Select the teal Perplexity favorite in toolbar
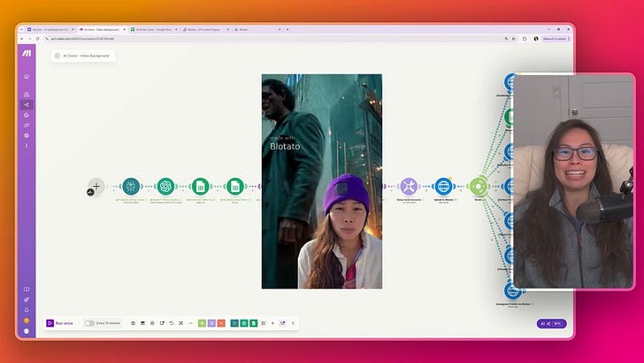The width and height of the screenshot is (644, 363). click(234, 323)
